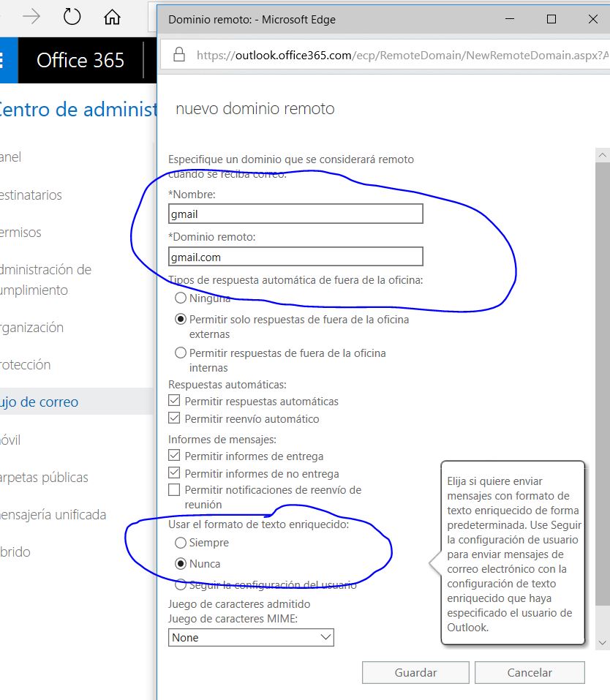Click the Guardar button

point(415,673)
